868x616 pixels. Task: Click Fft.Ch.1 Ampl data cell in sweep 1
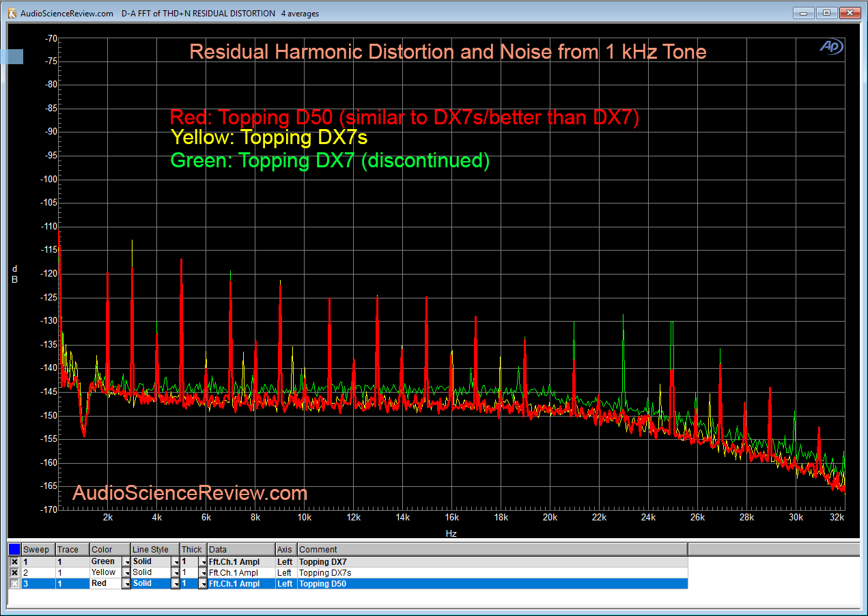(242, 561)
